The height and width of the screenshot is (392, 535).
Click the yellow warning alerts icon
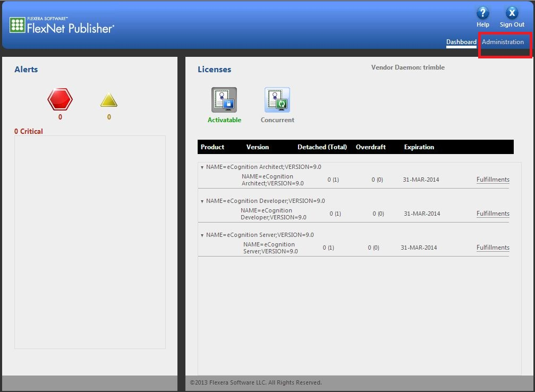[x=109, y=100]
